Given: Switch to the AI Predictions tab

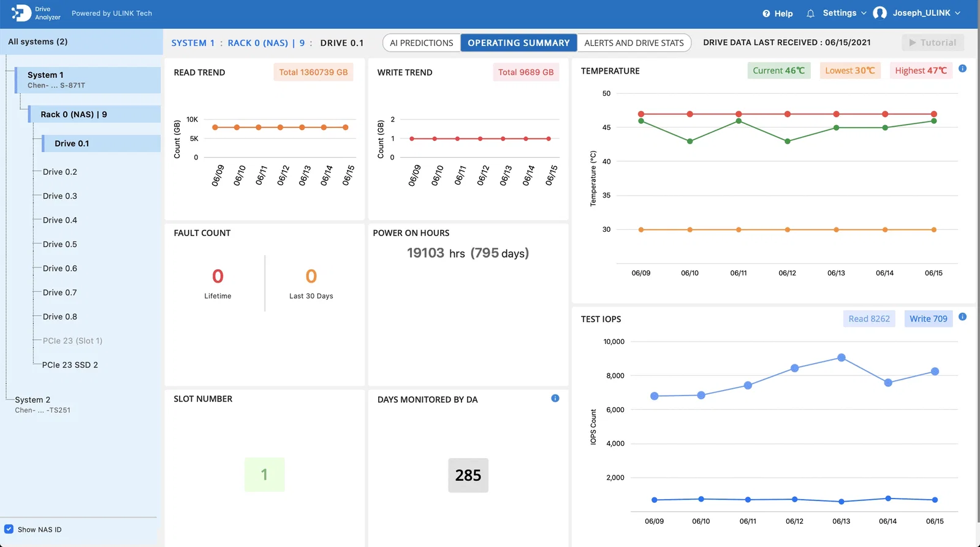Looking at the screenshot, I should coord(422,43).
